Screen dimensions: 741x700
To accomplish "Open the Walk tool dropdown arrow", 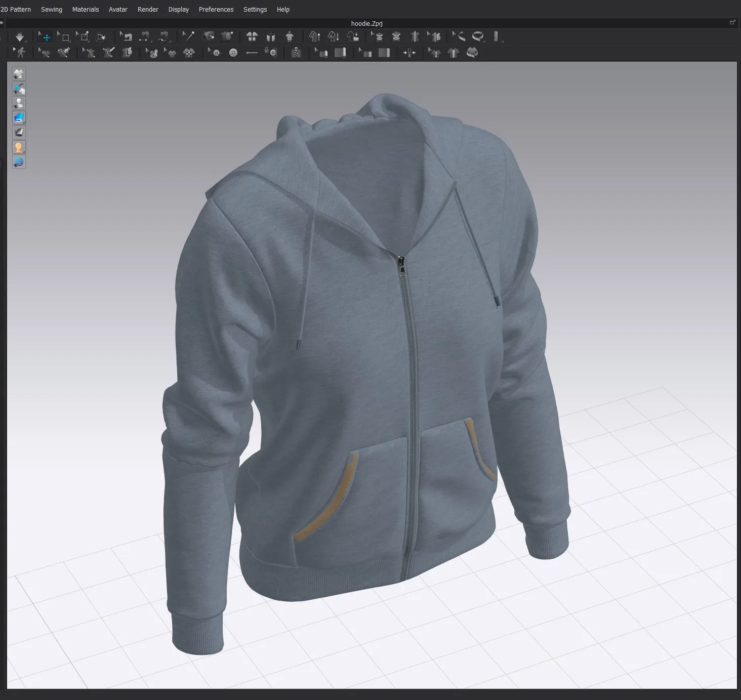I will [x=15, y=50].
